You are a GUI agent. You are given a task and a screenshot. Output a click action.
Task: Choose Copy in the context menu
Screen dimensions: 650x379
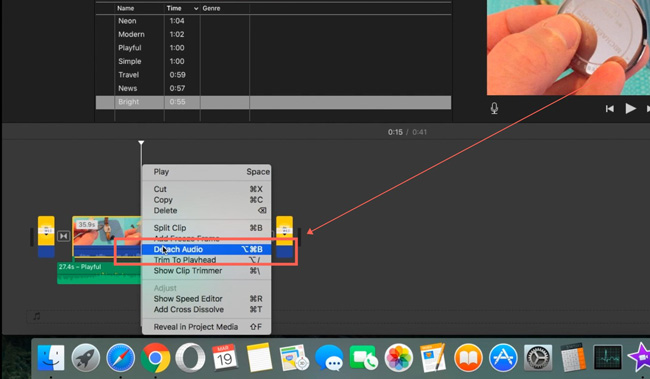(x=206, y=200)
